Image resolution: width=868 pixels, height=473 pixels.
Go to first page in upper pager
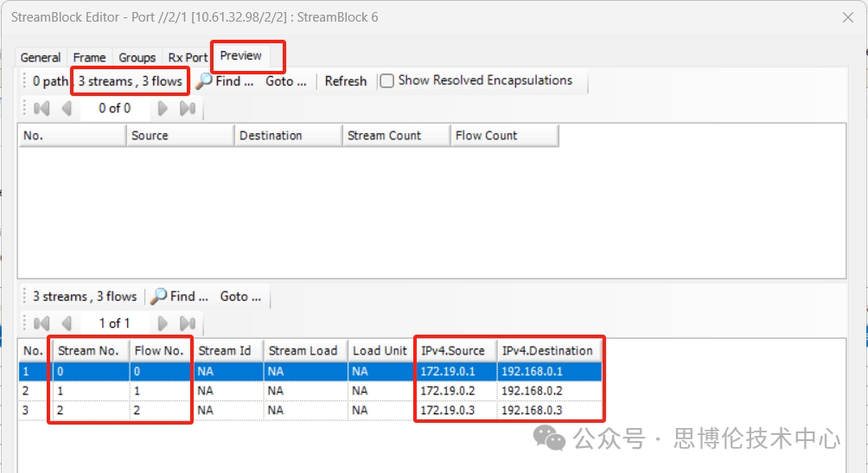coord(41,108)
